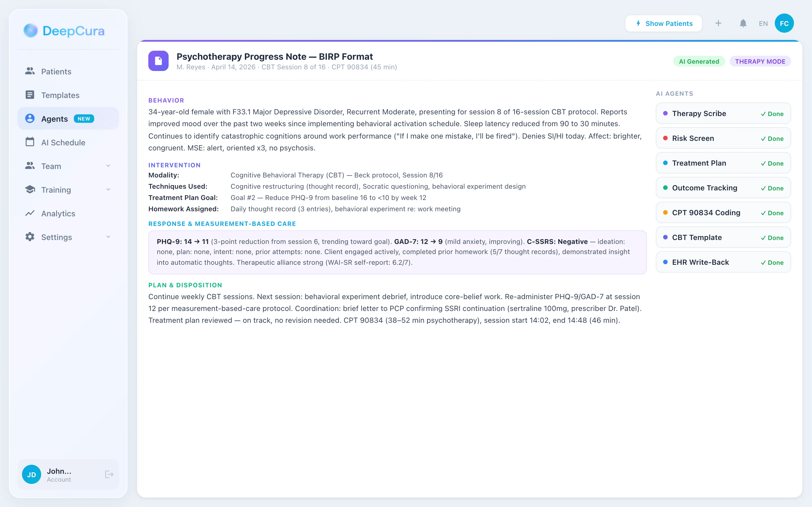
Task: Click the PHQ-9 measurement results box
Action: 397,252
